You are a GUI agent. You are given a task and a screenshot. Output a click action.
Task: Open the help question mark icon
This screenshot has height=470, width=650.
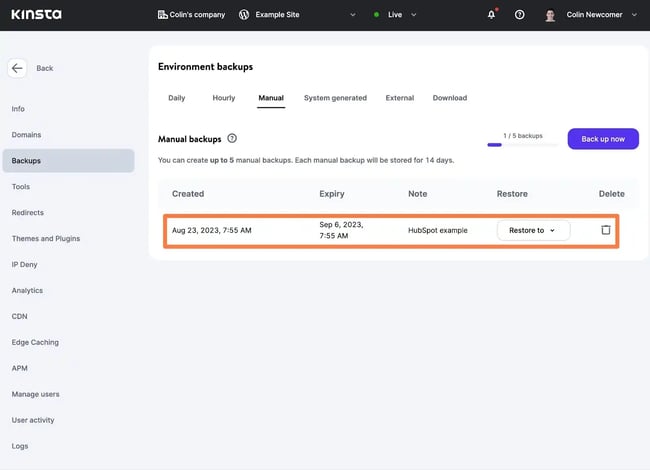pos(519,15)
